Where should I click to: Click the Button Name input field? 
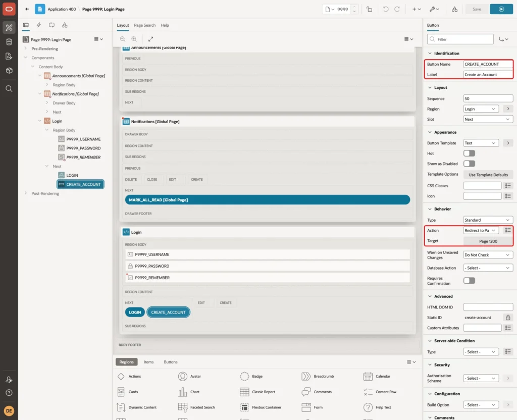[488, 64]
